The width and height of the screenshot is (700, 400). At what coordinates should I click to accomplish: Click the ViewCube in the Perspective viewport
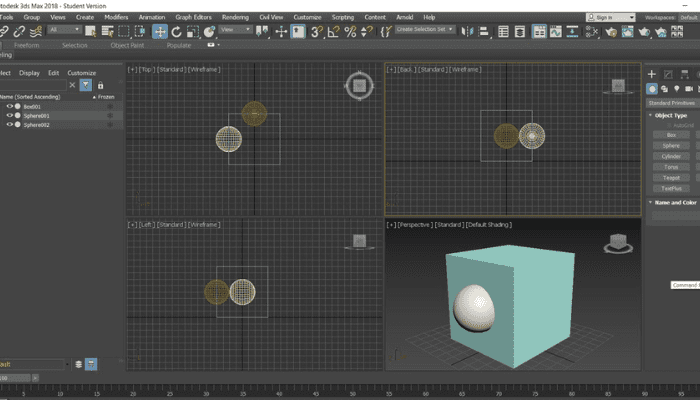pos(618,243)
